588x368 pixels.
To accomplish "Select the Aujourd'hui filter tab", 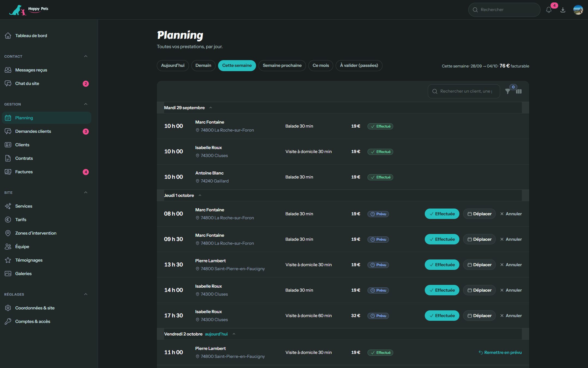I will pyautogui.click(x=173, y=66).
